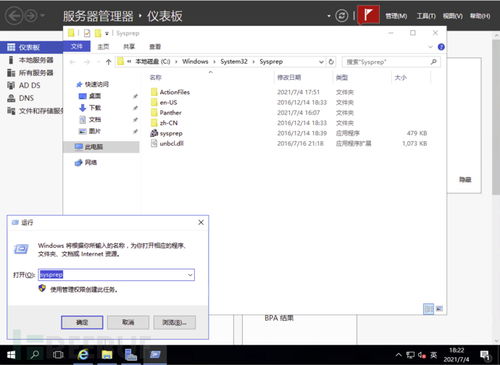The width and height of the screenshot is (500, 365).
Task: Select 仪表板 in Server Manager sidebar
Action: (x=32, y=47)
